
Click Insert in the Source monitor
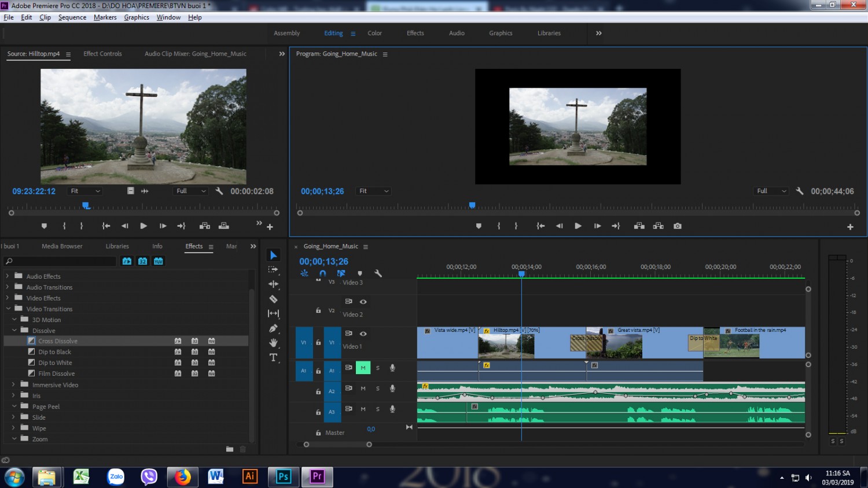(205, 226)
